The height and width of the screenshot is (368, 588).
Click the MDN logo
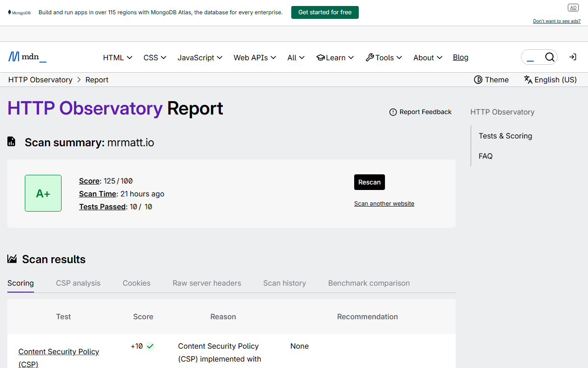pos(27,57)
